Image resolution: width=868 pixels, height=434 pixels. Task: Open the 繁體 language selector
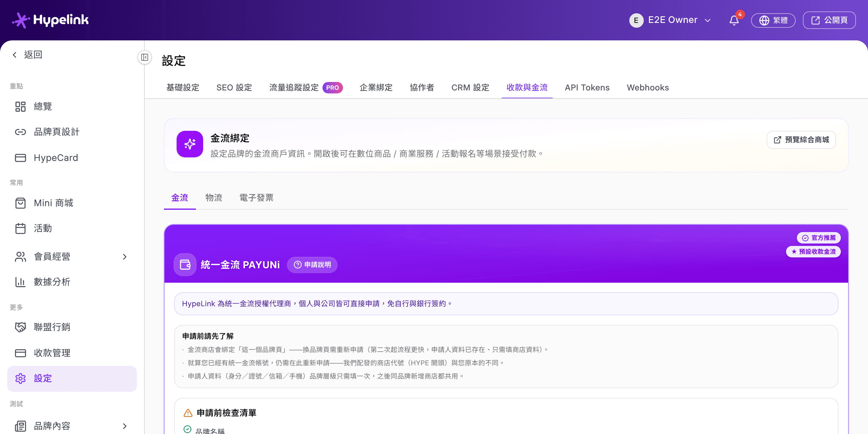tap(773, 20)
